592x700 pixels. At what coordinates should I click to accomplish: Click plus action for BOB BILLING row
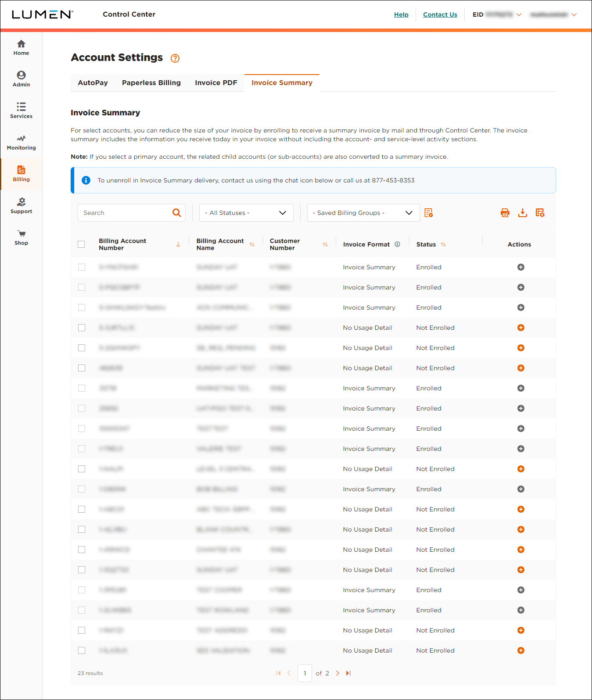[x=521, y=489]
